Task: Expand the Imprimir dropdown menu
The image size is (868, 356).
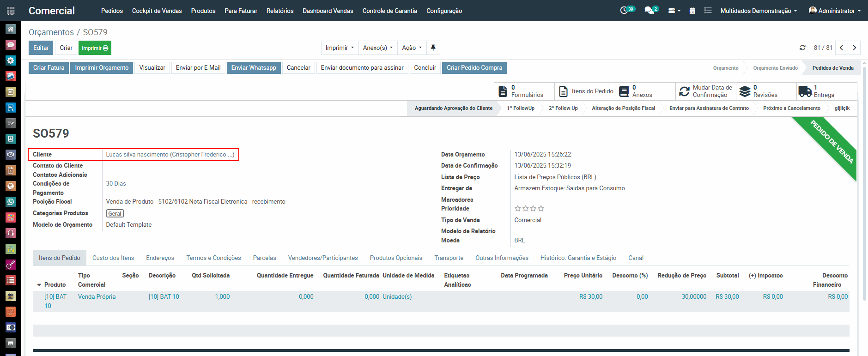Action: [340, 48]
